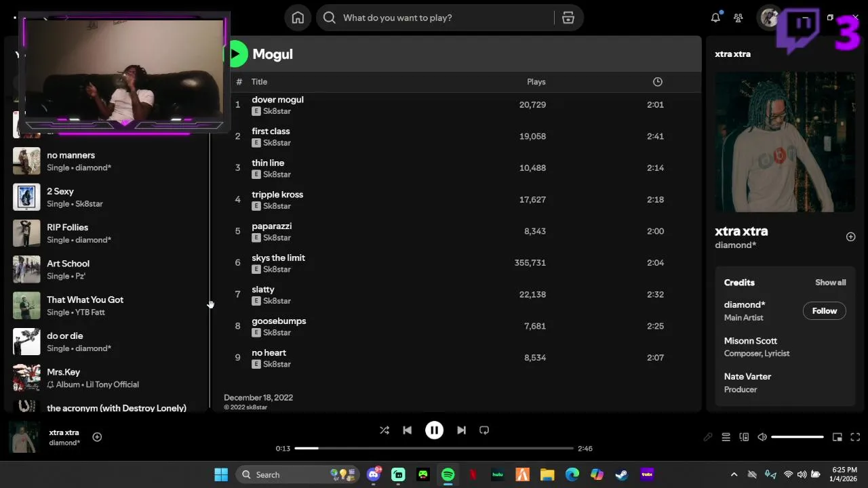Show all credits
Image resolution: width=868 pixels, height=488 pixels.
point(830,283)
